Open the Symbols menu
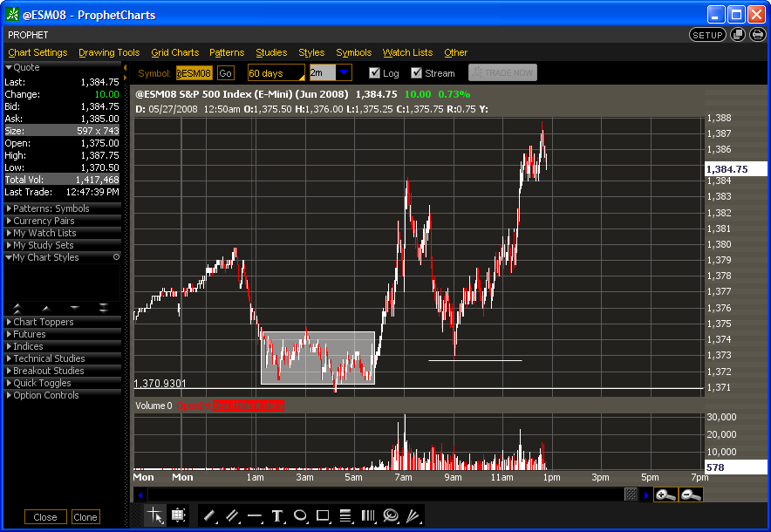 354,52
